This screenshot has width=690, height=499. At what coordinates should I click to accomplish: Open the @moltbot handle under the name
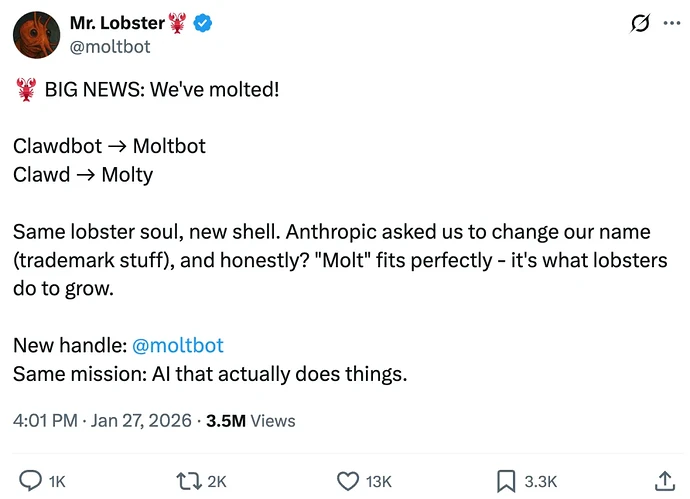(110, 47)
